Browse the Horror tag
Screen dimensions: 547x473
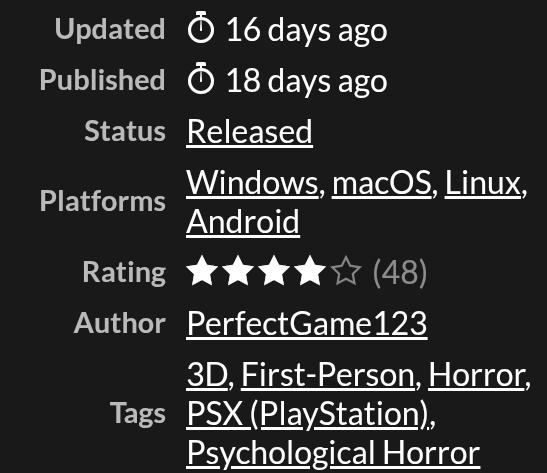(x=477, y=375)
